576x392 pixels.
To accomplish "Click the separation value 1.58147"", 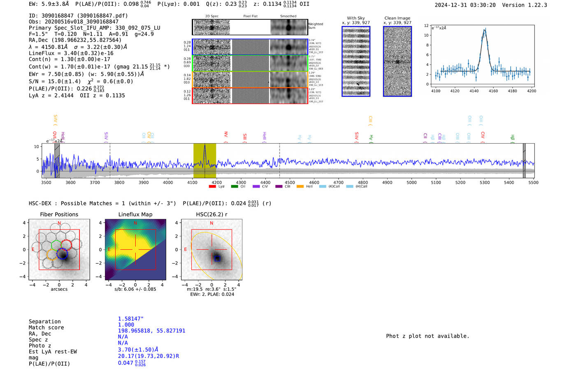I will point(131,319).
